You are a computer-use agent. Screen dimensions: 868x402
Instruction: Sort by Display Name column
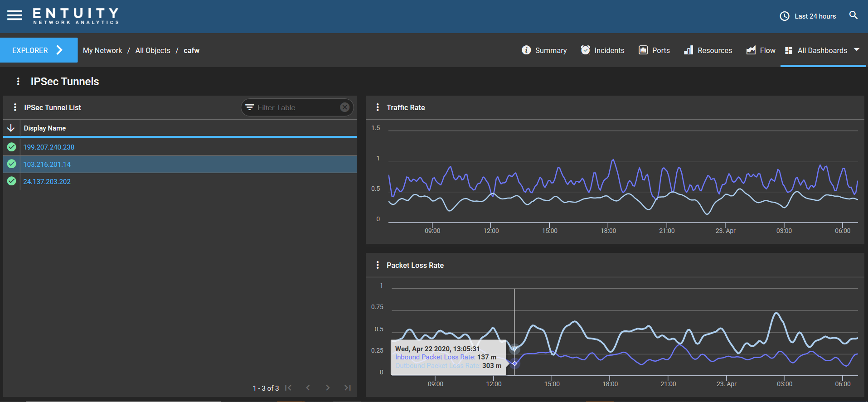44,128
